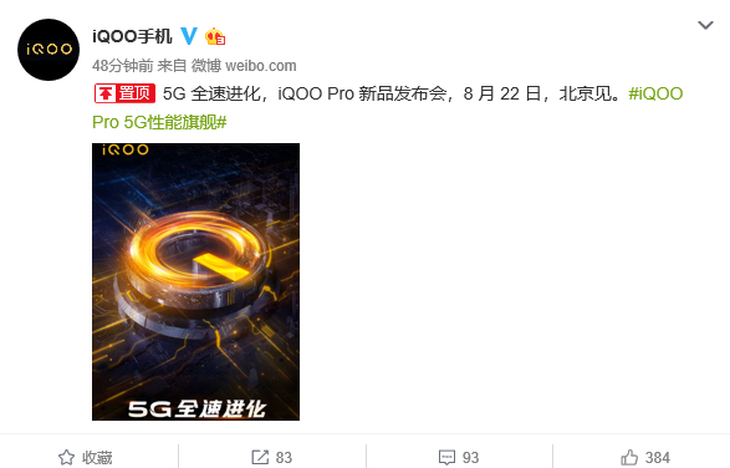Click the post text about iQOO Pro 新品发布会
730x468 pixels.
coord(392,94)
